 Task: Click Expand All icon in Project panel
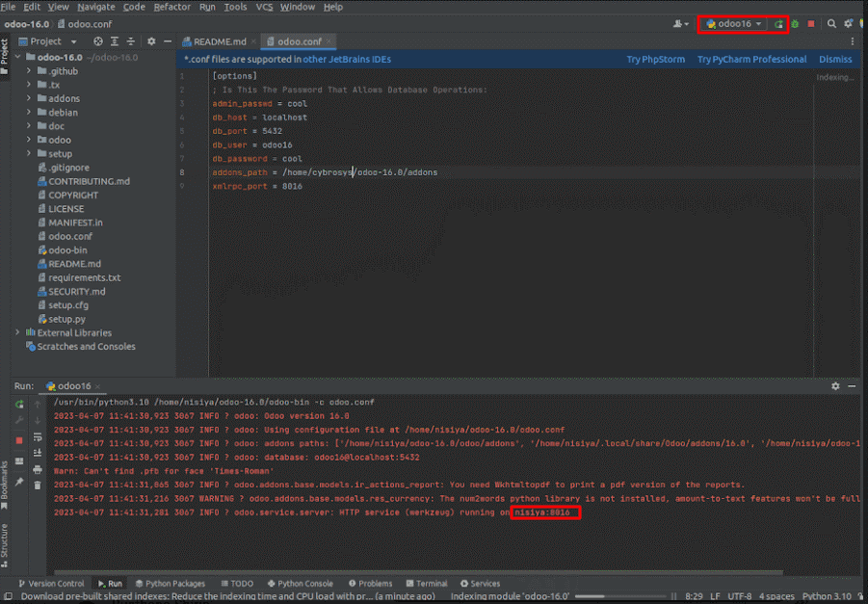[x=115, y=41]
